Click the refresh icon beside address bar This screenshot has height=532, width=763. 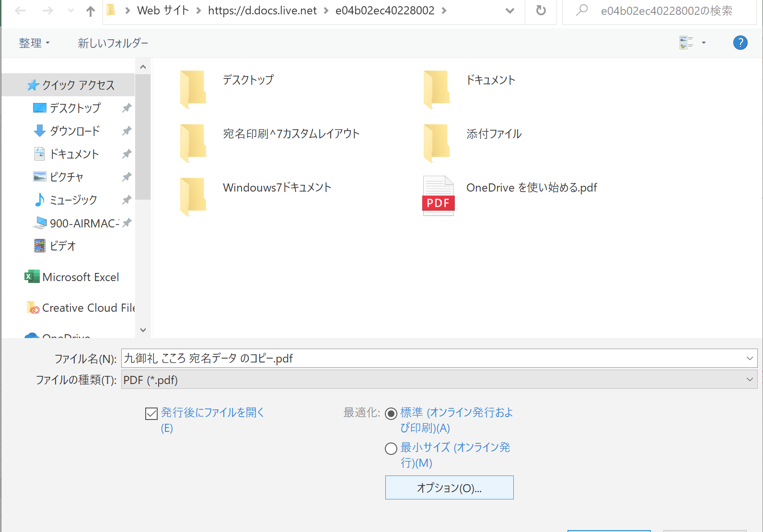click(x=541, y=11)
